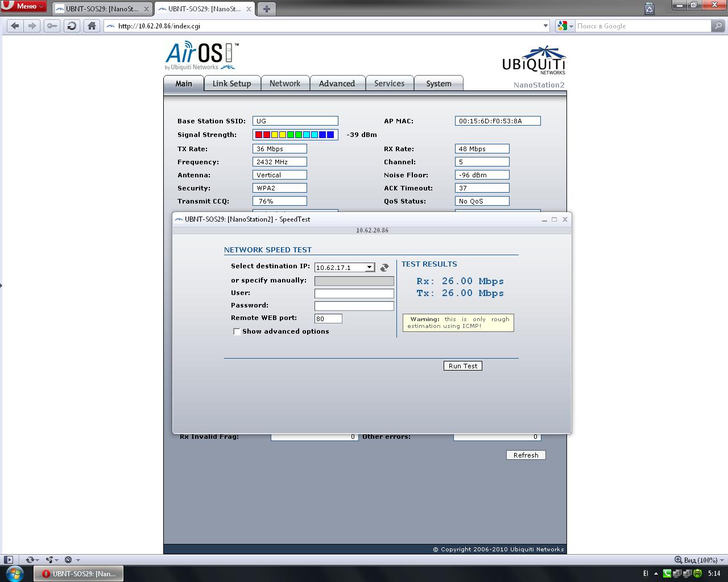Open the Main tab in AirOS
Viewport: 728px width, 582px height.
point(183,83)
